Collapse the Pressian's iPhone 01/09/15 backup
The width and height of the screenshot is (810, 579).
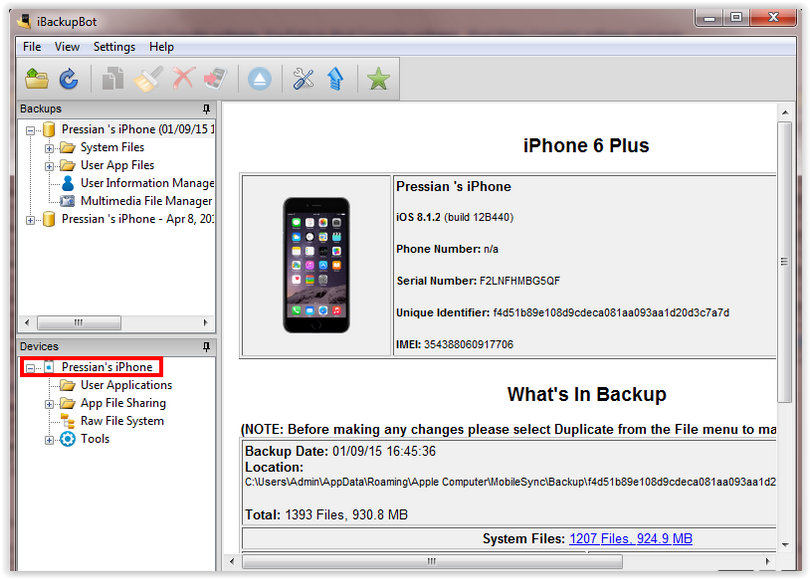pos(30,131)
